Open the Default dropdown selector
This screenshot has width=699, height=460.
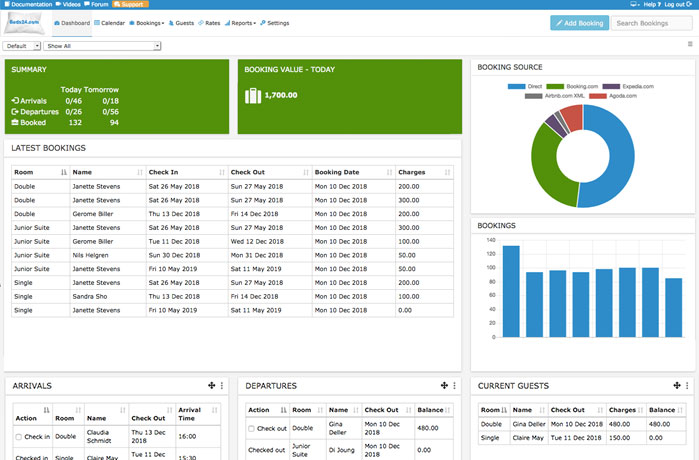(x=21, y=46)
